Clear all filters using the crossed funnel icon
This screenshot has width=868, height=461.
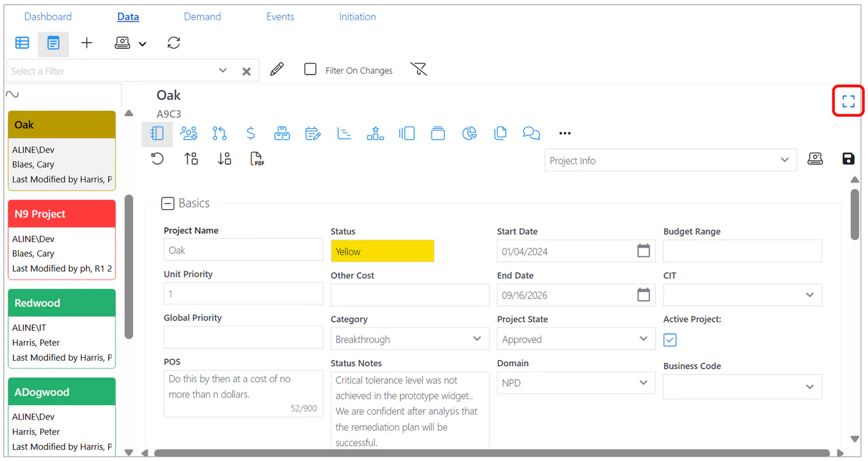419,69
